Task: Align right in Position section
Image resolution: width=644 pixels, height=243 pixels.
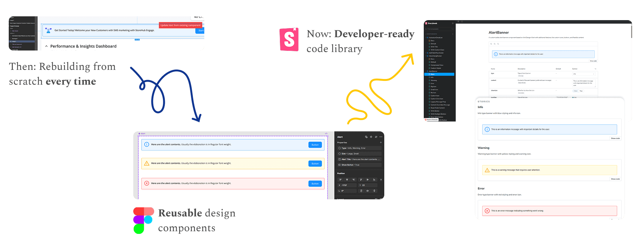Action: click(x=354, y=180)
